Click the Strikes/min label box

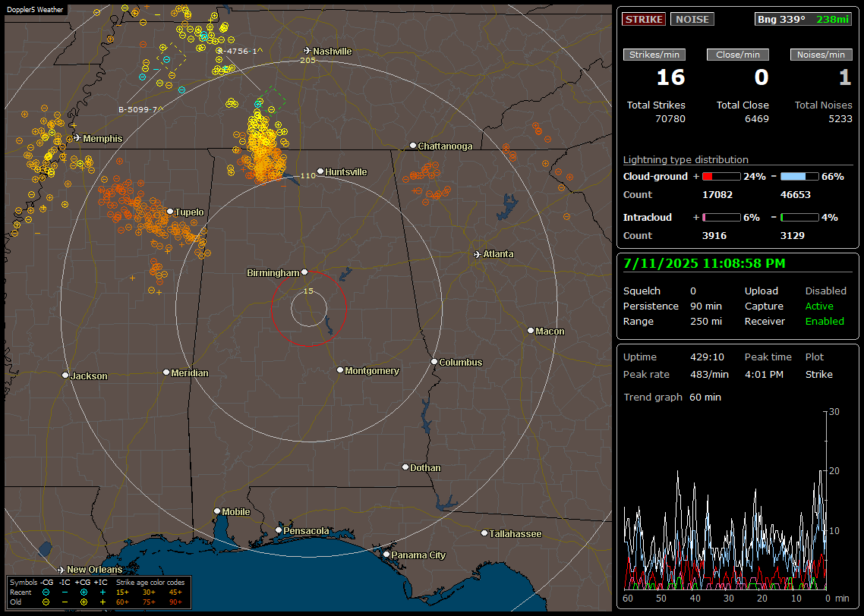click(654, 55)
